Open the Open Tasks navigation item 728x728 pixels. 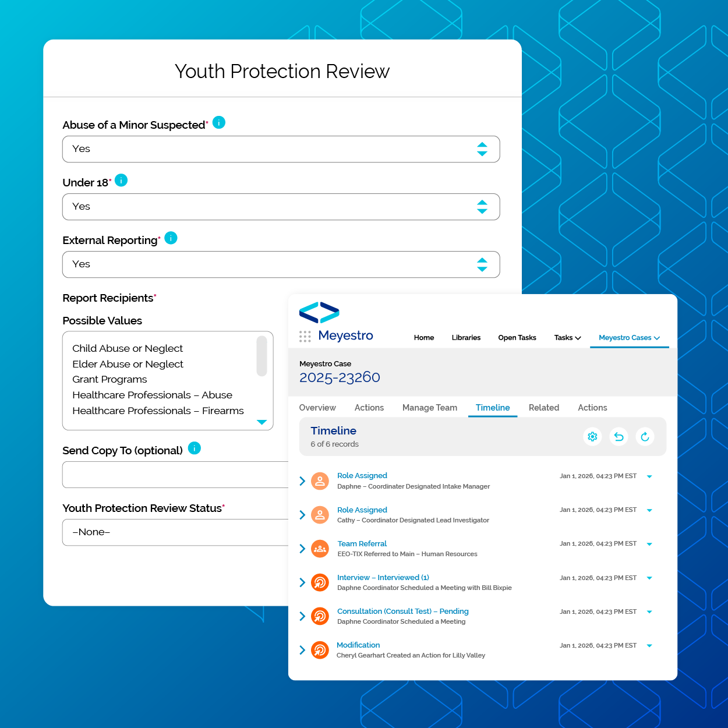517,338
